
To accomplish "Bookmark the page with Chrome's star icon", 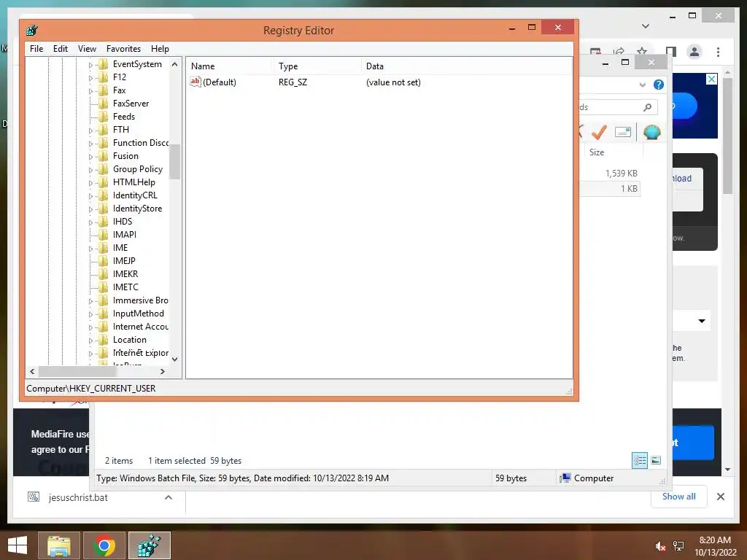I will click(642, 52).
